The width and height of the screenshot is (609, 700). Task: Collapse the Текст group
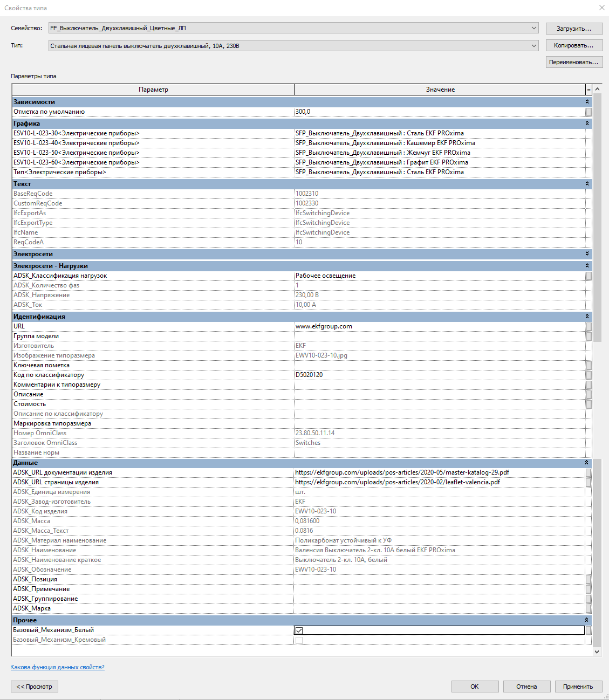click(x=587, y=184)
